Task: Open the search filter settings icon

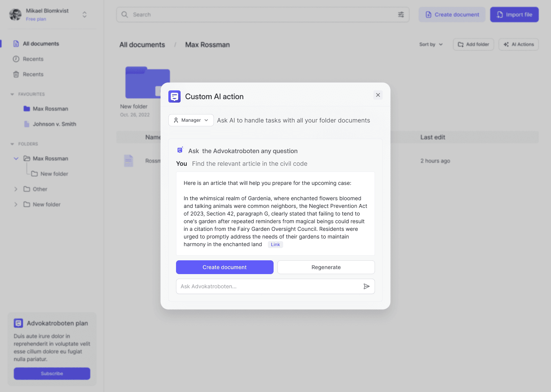Action: pos(401,15)
